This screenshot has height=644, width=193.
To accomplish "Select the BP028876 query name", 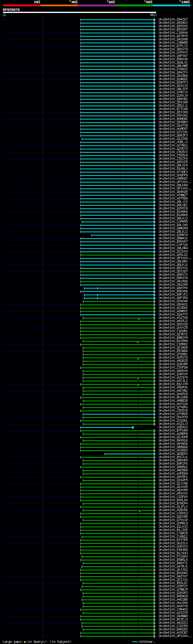I will pyautogui.click(x=11, y=10).
